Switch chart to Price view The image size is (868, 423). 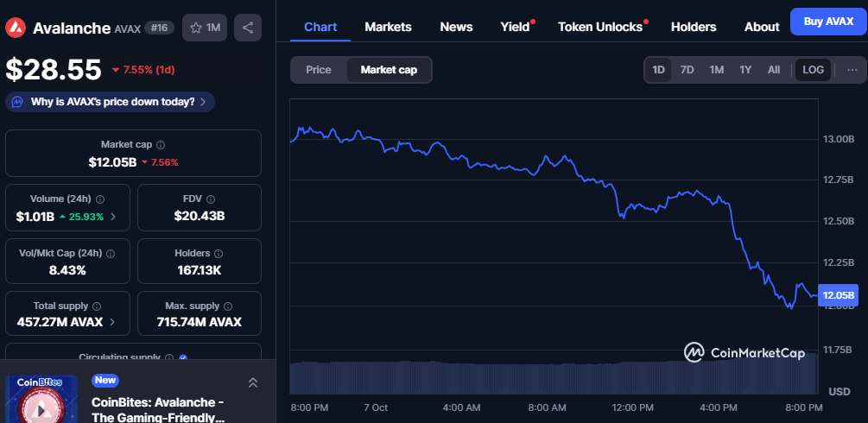tap(319, 70)
